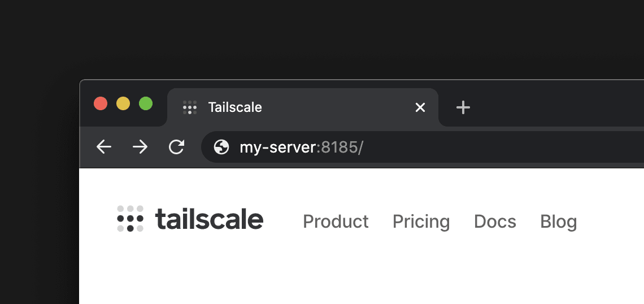Close the Tailscale tab
The width and height of the screenshot is (644, 304).
[420, 107]
